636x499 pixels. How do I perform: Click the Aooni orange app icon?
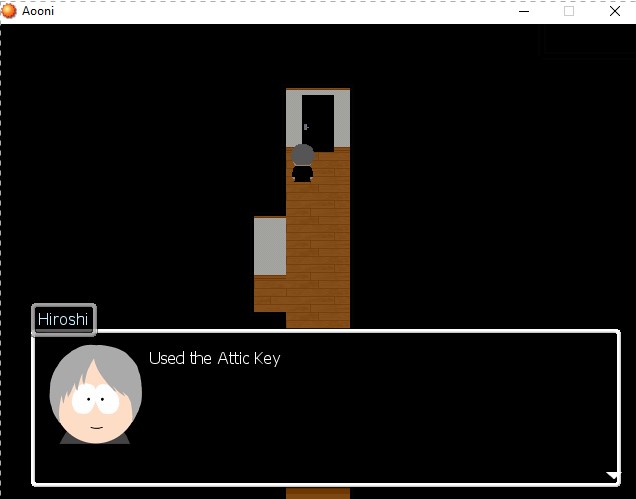click(x=9, y=11)
